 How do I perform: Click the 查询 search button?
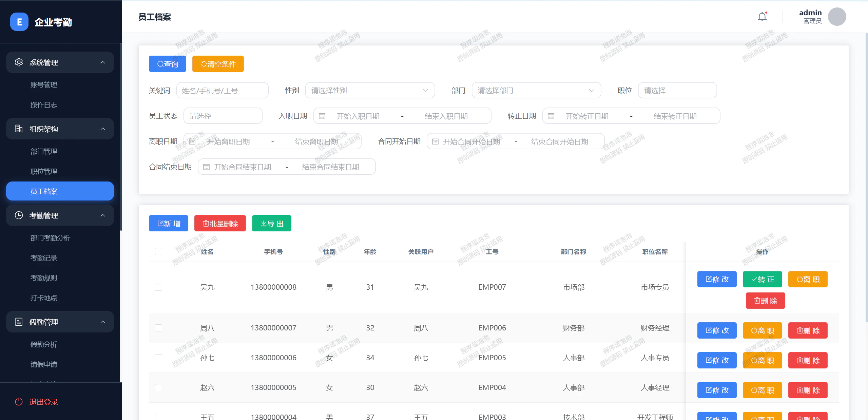(168, 64)
